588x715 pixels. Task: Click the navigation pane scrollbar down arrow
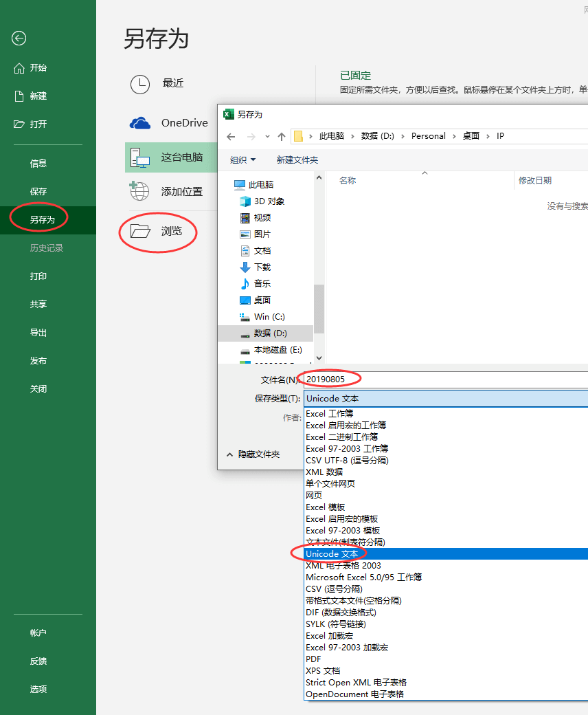click(x=319, y=358)
